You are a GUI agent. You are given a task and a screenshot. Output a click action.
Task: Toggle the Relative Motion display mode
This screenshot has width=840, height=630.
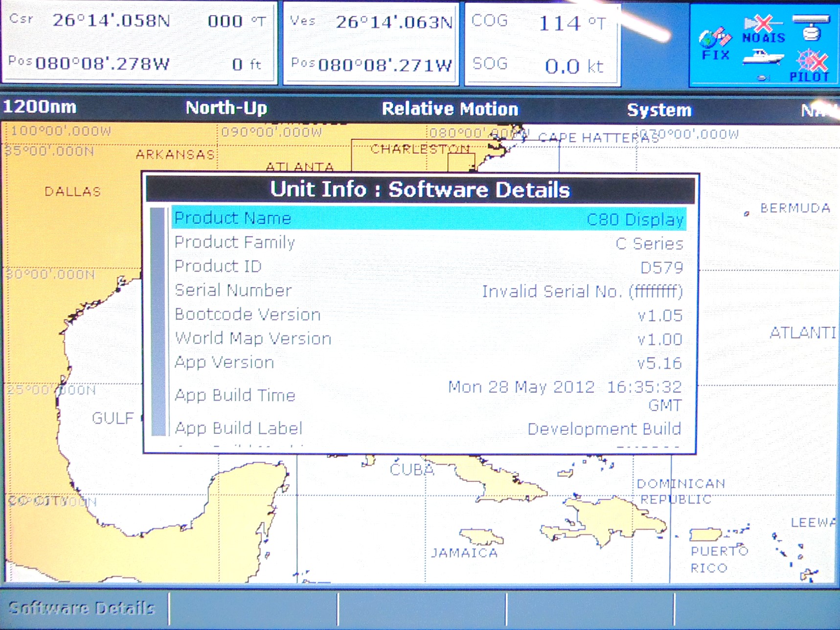(450, 109)
